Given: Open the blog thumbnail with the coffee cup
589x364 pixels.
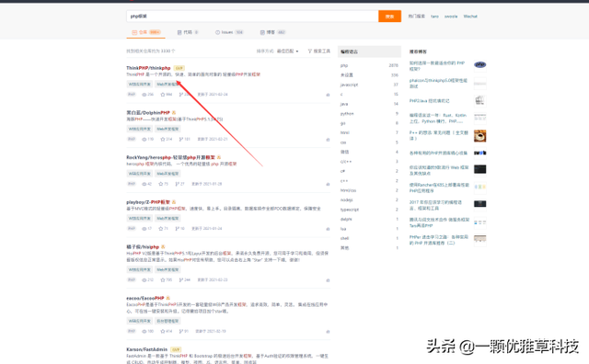Looking at the screenshot, I should (479, 136).
